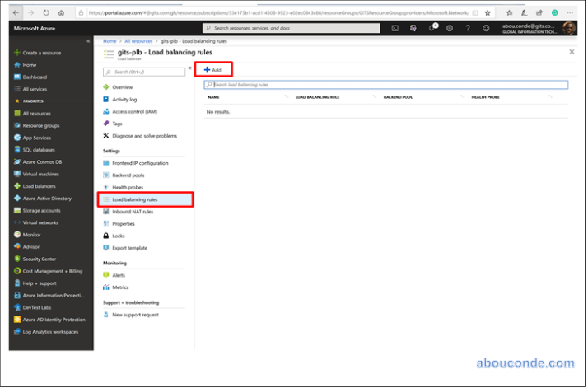Go to Virtual machines in the sidebar
Image resolution: width=588 pixels, height=388 pixels.
point(40,174)
